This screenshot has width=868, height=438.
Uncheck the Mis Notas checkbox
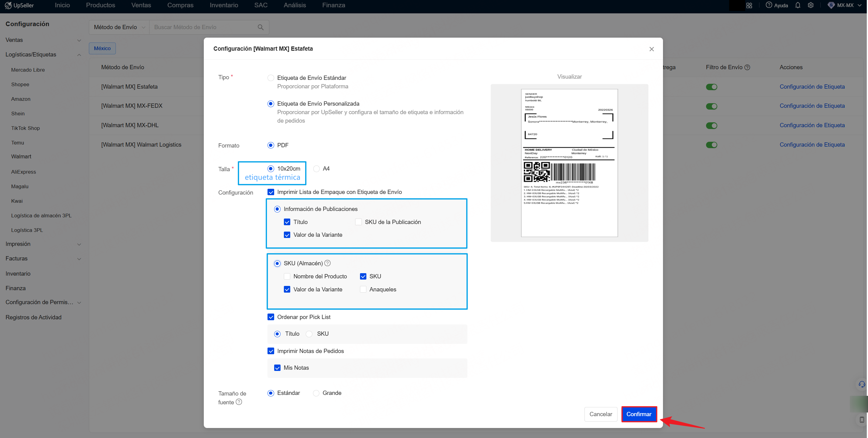[277, 368]
